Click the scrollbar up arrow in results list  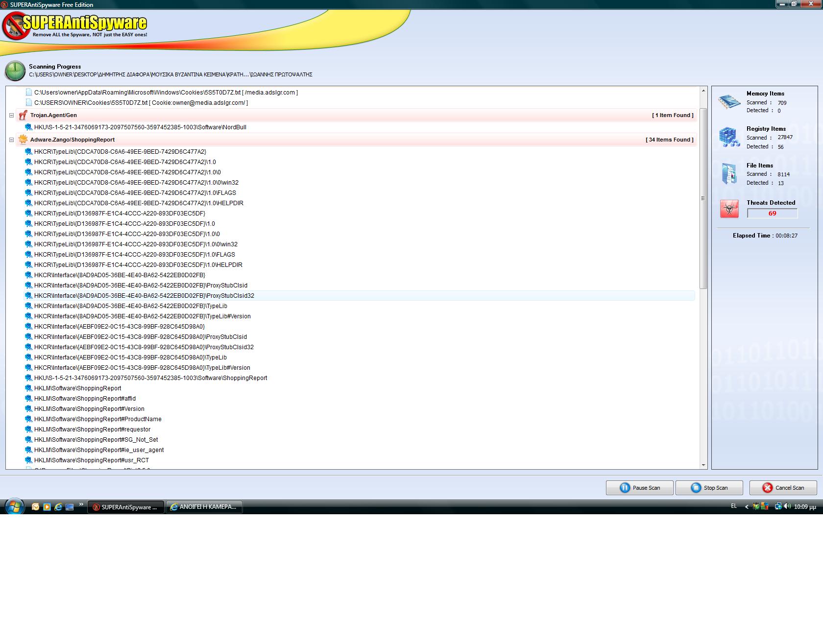pos(703,91)
